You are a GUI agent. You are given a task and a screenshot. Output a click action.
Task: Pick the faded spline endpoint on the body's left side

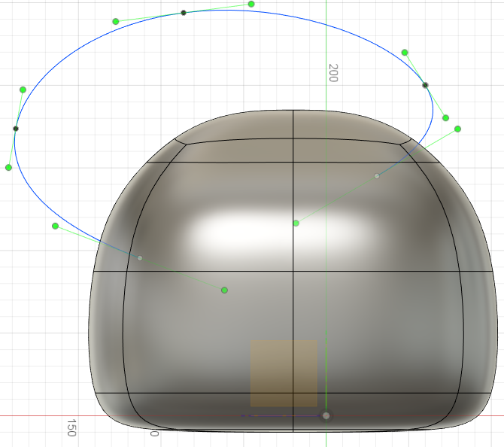[x=140, y=258]
